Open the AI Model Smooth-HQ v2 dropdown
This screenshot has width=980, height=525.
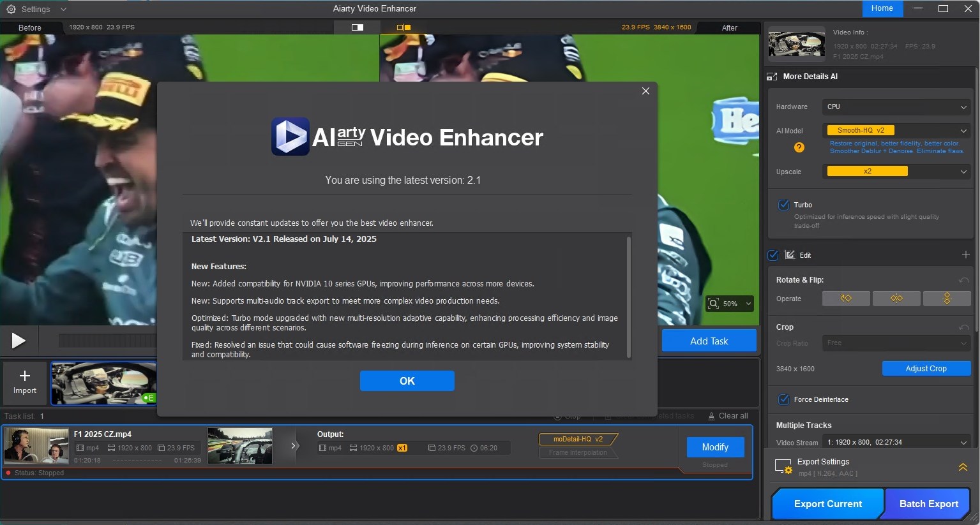[896, 130]
